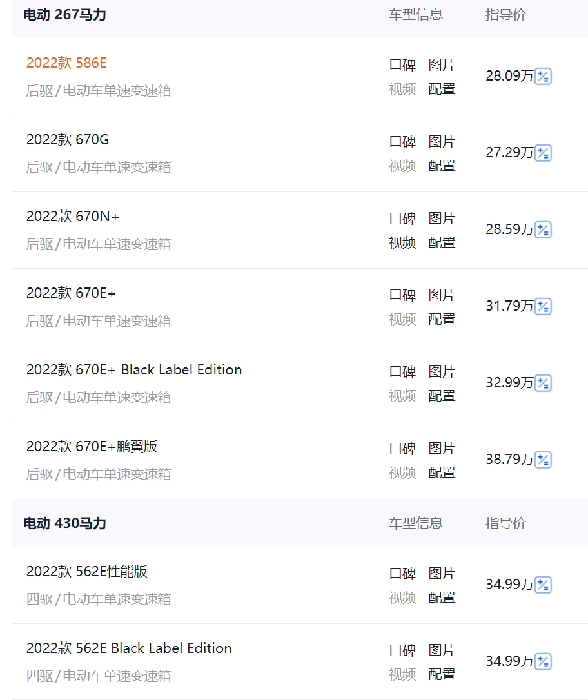Viewport: 588px width, 700px height.
Task: View 图片 for 2022款 670G
Action: (442, 142)
